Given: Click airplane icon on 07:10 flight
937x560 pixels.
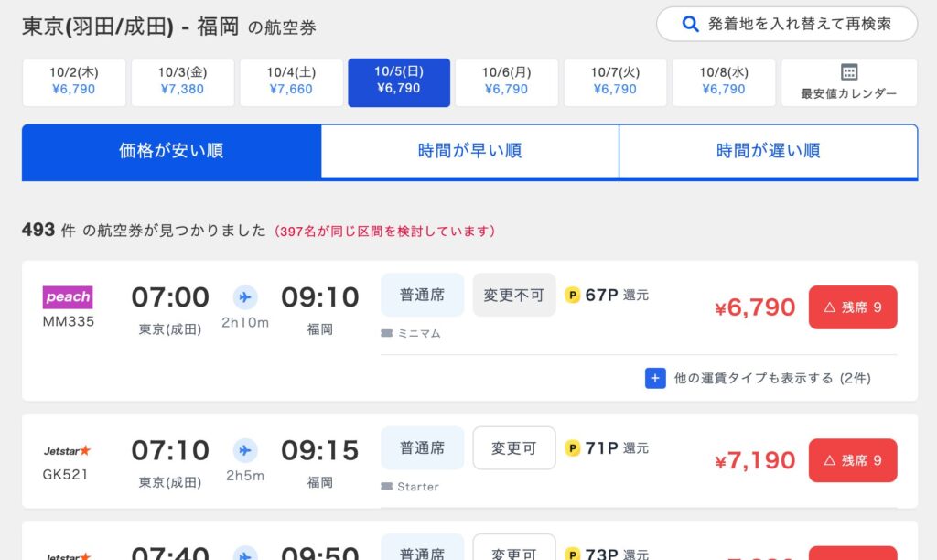Looking at the screenshot, I should [x=245, y=450].
